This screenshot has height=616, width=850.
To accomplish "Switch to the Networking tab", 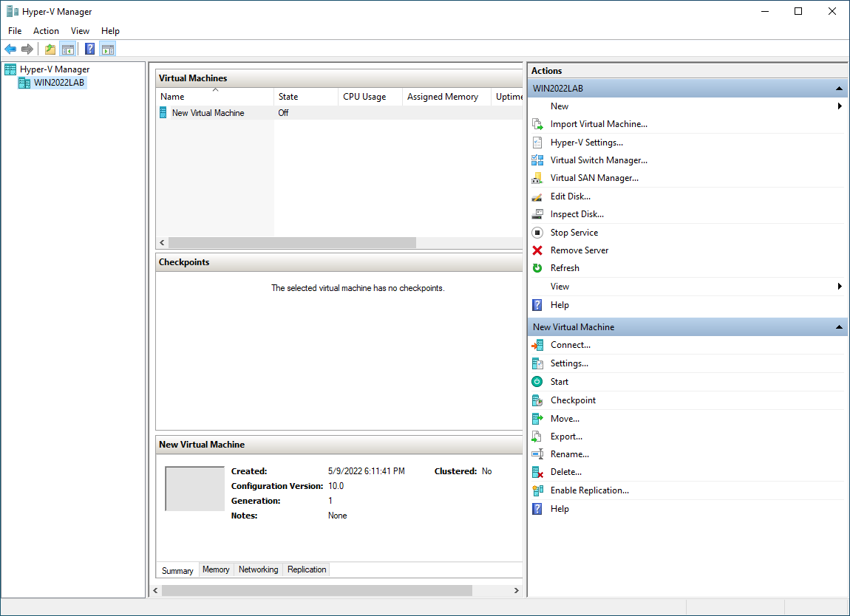I will [258, 569].
